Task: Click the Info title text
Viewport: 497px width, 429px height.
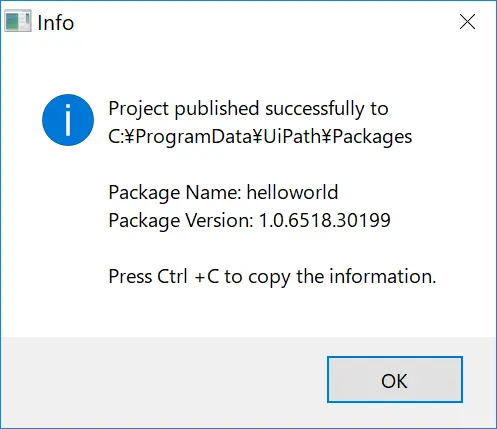Action: tap(56, 23)
